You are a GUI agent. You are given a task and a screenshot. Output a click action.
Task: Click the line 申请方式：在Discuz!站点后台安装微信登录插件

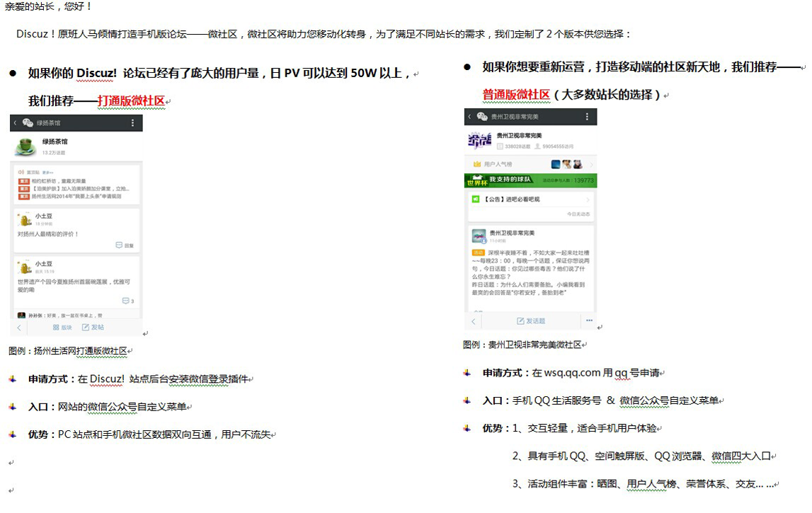138,379
